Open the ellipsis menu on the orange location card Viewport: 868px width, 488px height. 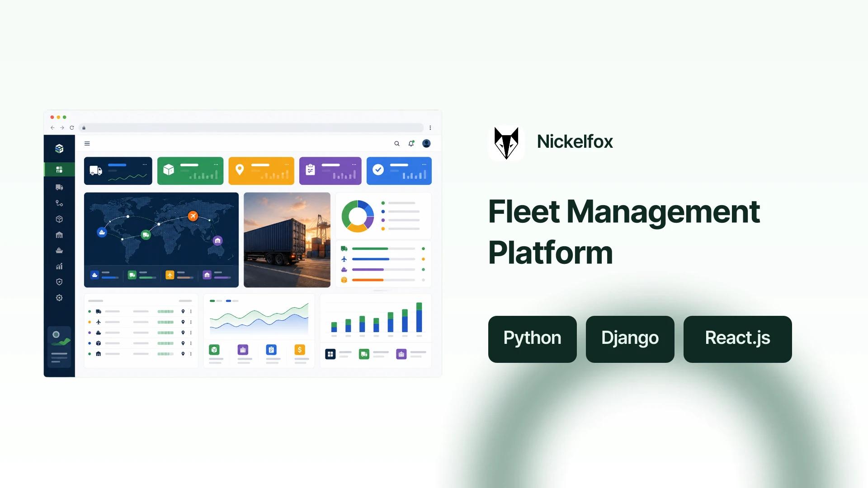click(x=287, y=164)
